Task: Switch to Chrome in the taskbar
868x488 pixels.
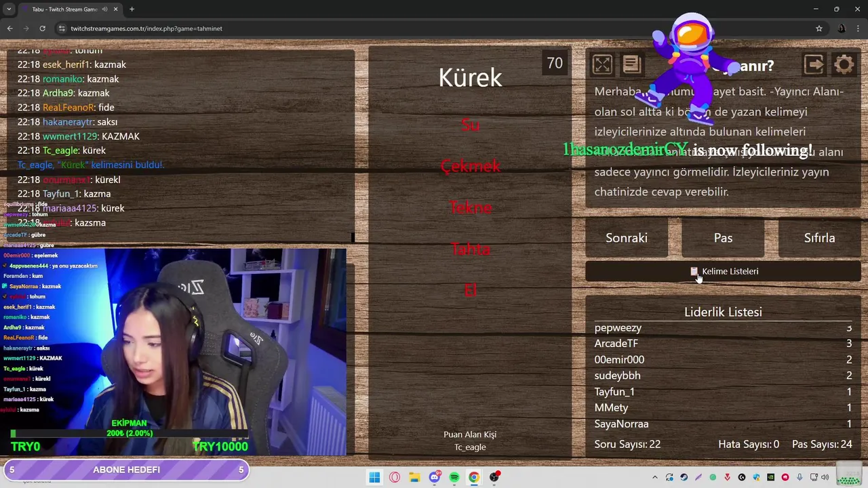Action: [x=474, y=477]
